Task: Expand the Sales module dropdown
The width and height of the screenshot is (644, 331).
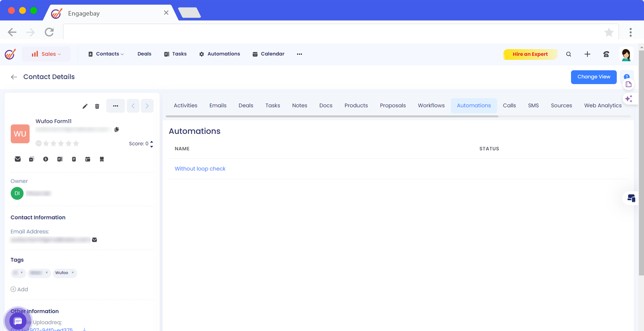Action: pyautogui.click(x=46, y=54)
